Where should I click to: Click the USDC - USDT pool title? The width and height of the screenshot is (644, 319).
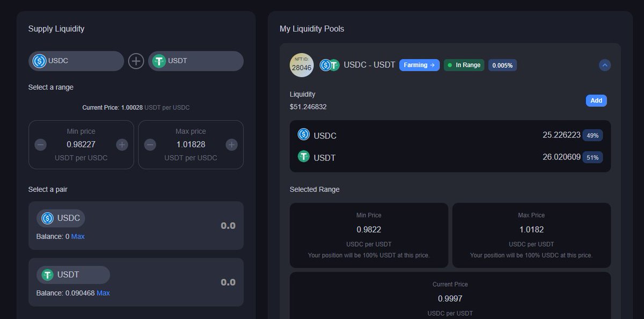point(369,65)
